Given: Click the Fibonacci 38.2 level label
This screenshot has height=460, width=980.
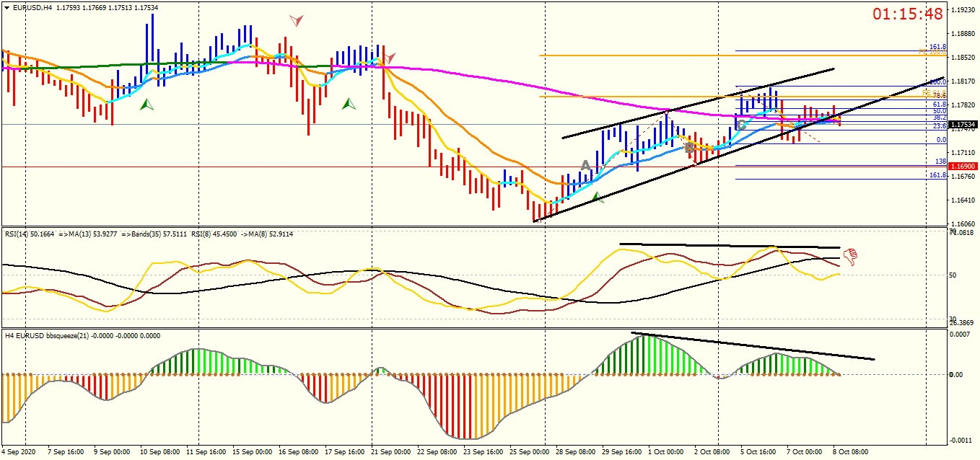Looking at the screenshot, I should [x=940, y=118].
